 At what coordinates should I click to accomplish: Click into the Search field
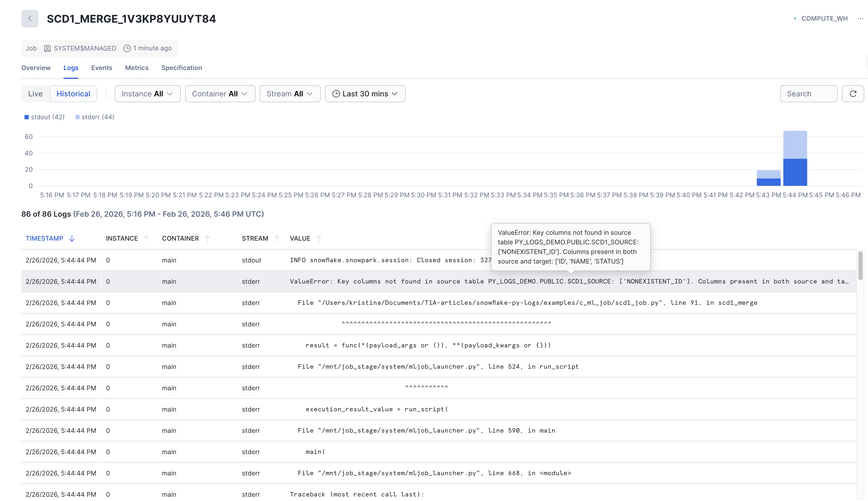808,93
